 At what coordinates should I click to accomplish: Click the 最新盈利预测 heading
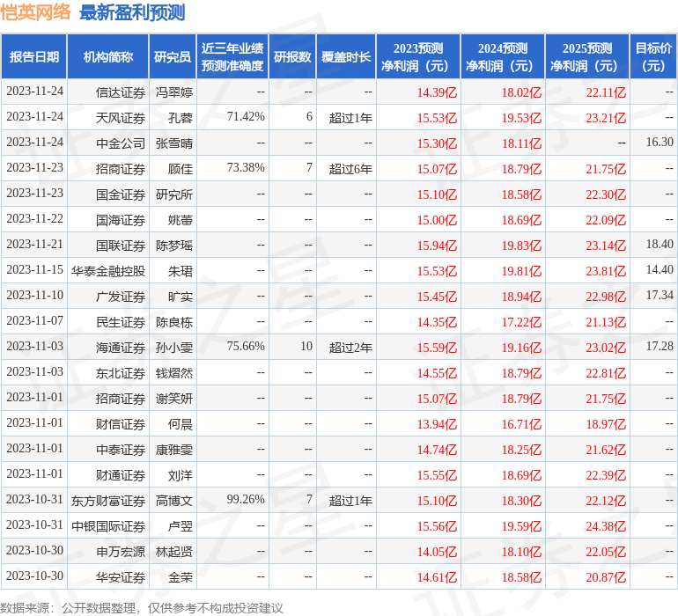pos(132,12)
